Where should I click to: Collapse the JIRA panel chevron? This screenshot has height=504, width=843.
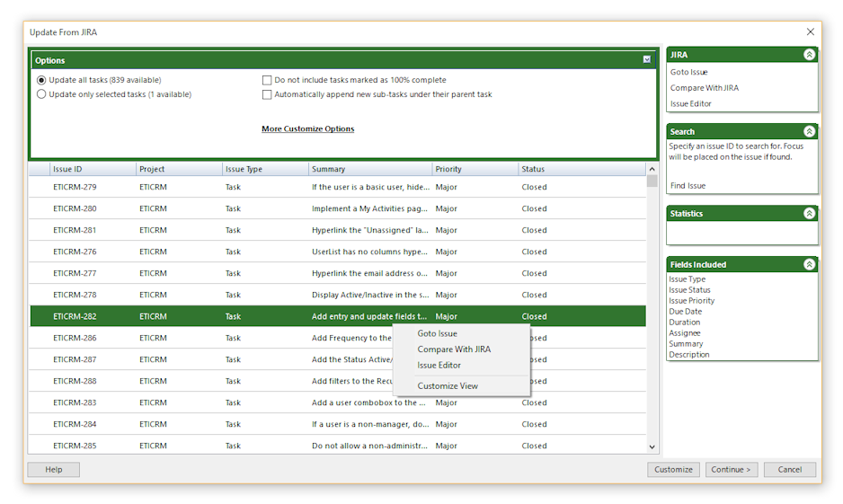click(809, 55)
